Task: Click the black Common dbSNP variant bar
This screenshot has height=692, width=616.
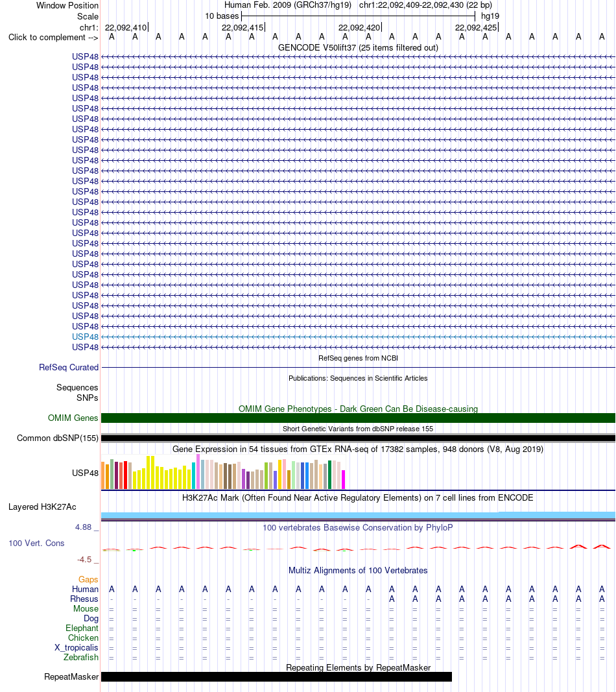Action: click(x=358, y=438)
